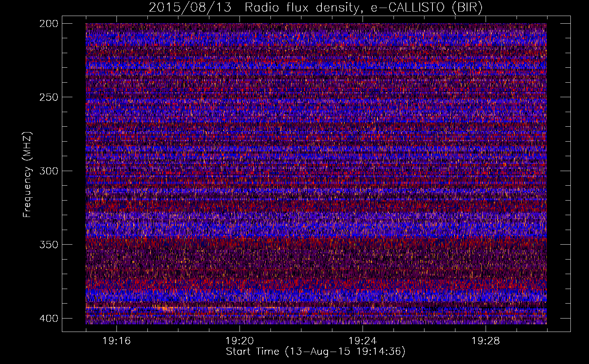Click the 300 frequency tick label
The height and width of the screenshot is (364, 589).
48,171
